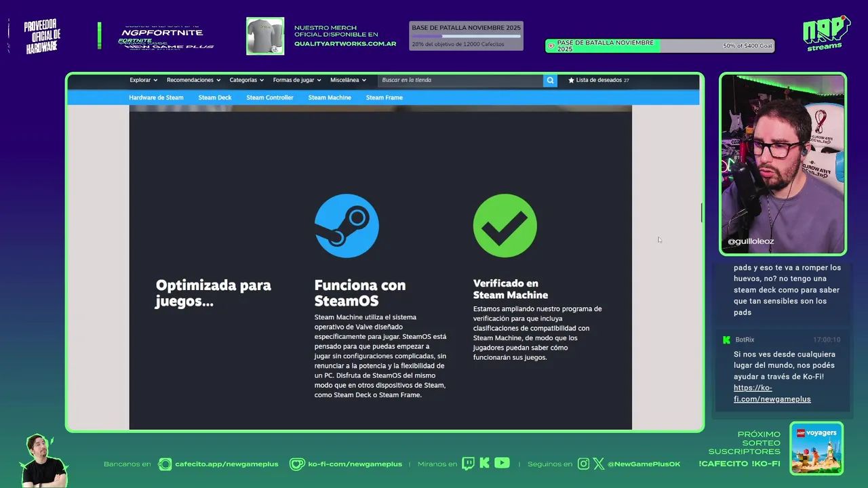The image size is (868, 488).
Task: Click the X social icon in footer
Action: coord(599,464)
